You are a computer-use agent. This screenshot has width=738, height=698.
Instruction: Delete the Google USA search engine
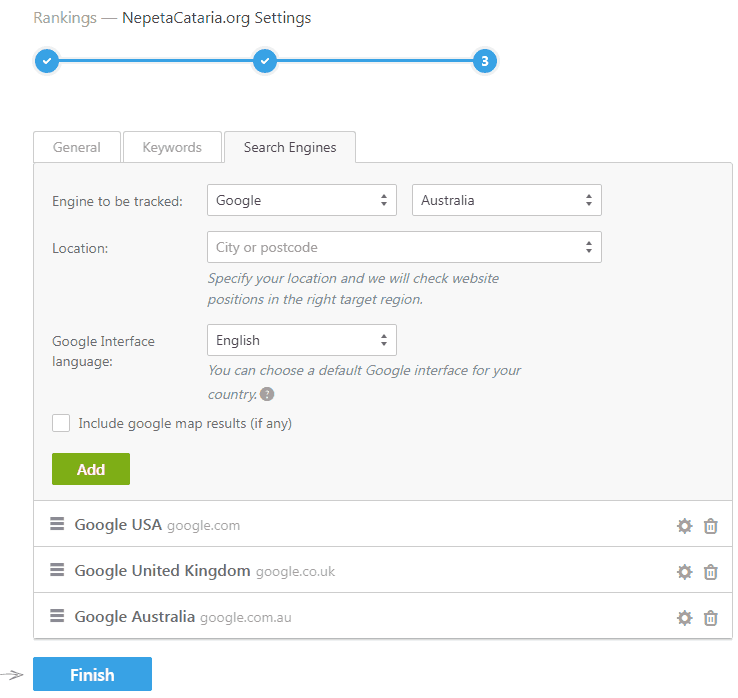click(711, 526)
